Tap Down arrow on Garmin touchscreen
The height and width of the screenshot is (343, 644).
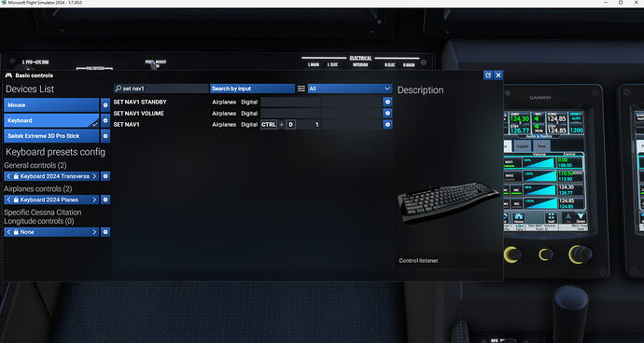tap(581, 218)
